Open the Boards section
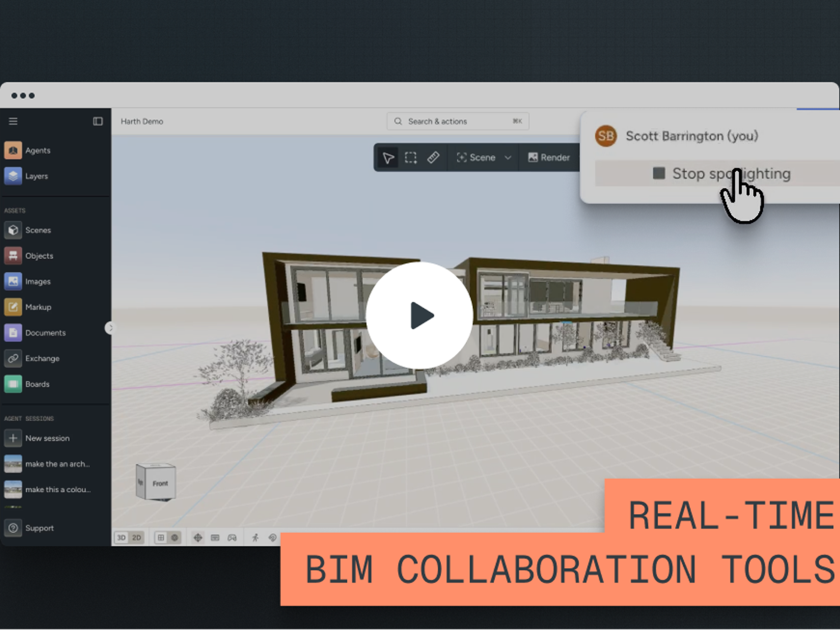The height and width of the screenshot is (630, 840). coord(27,384)
